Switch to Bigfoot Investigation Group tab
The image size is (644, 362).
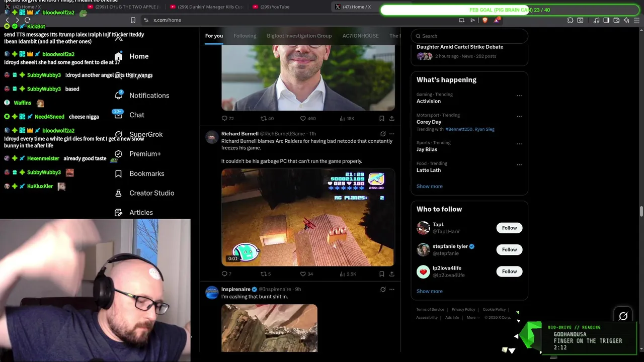(299, 36)
